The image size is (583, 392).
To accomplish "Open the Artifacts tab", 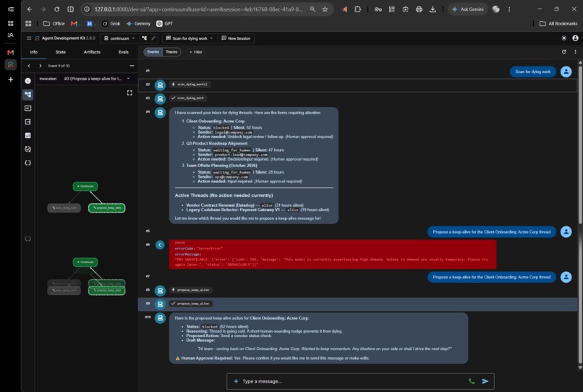I will (x=92, y=52).
